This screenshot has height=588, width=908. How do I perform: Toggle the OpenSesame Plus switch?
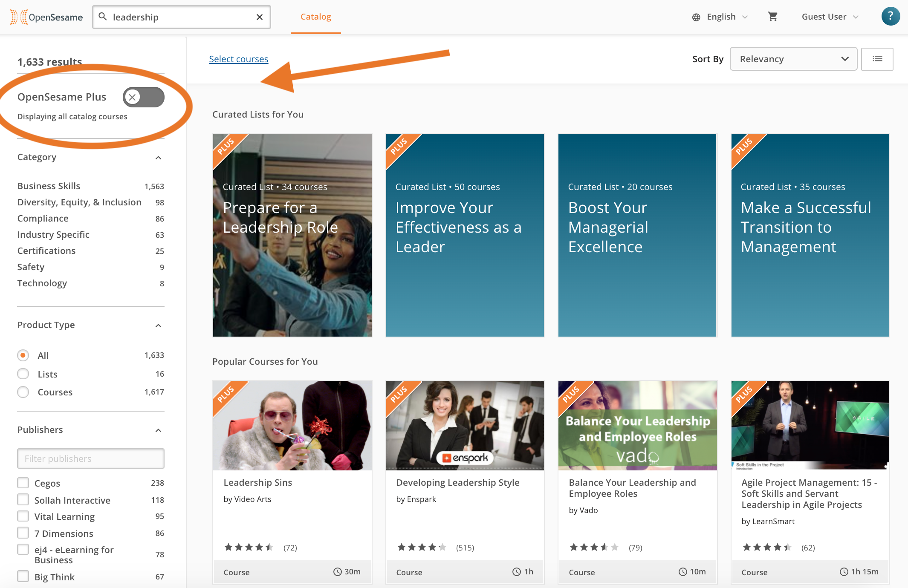click(144, 97)
